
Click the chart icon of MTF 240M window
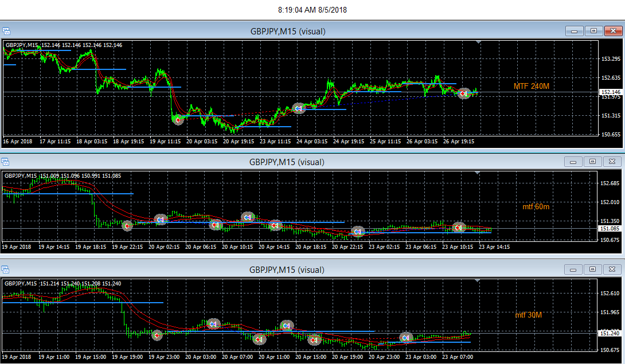(6, 31)
